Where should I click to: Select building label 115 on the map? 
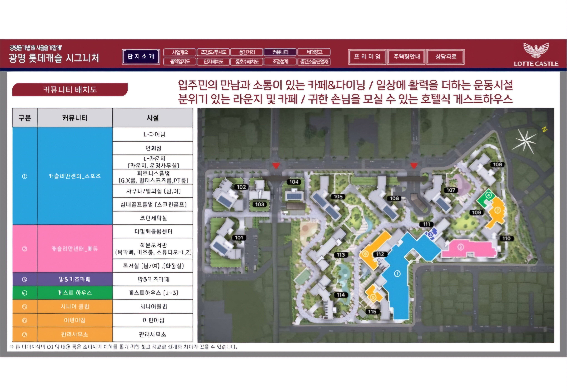(372, 311)
